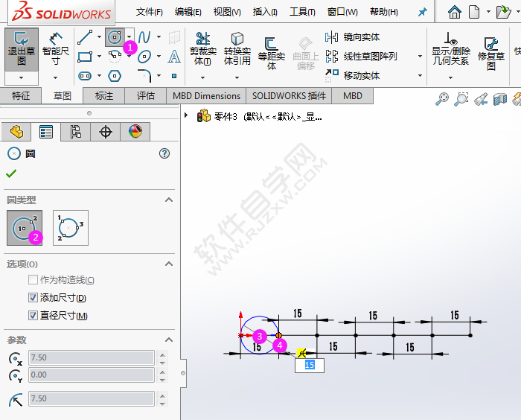Viewport: 521px width, 420px height.
Task: Select the Spline curve tool
Action: [x=144, y=36]
